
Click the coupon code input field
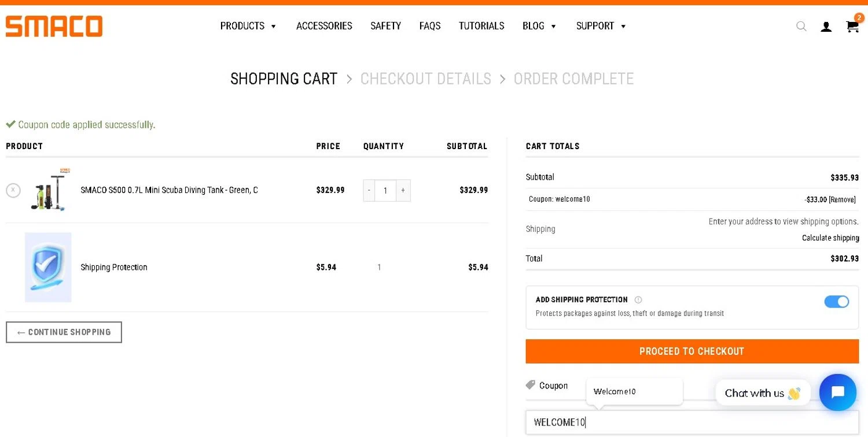tap(692, 423)
